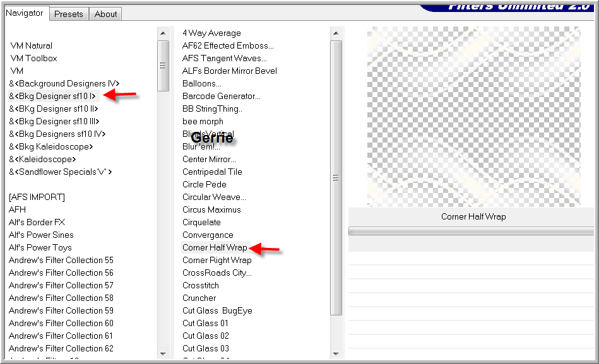Choose the Crosstitch filter

pos(201,285)
